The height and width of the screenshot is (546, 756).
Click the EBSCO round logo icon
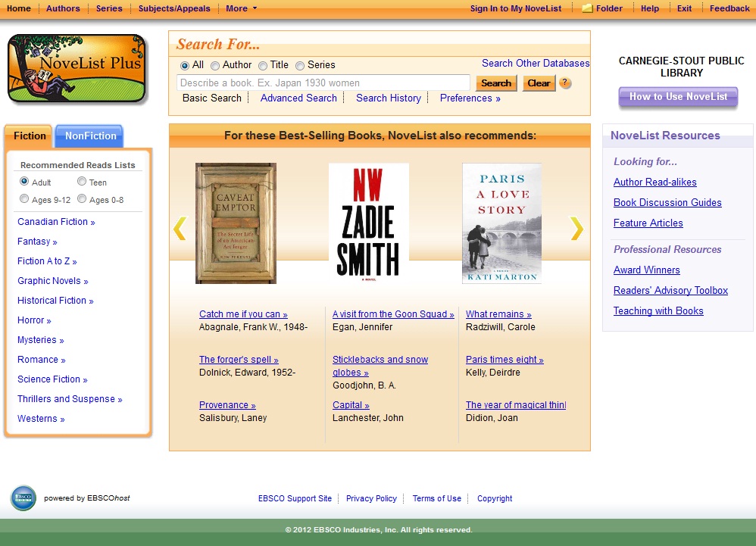pyautogui.click(x=23, y=498)
